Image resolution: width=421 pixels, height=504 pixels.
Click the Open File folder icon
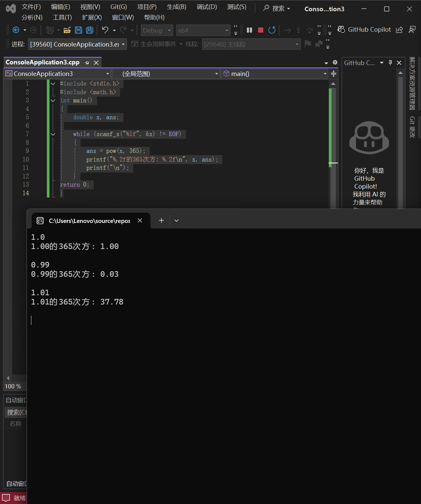pyautogui.click(x=67, y=30)
